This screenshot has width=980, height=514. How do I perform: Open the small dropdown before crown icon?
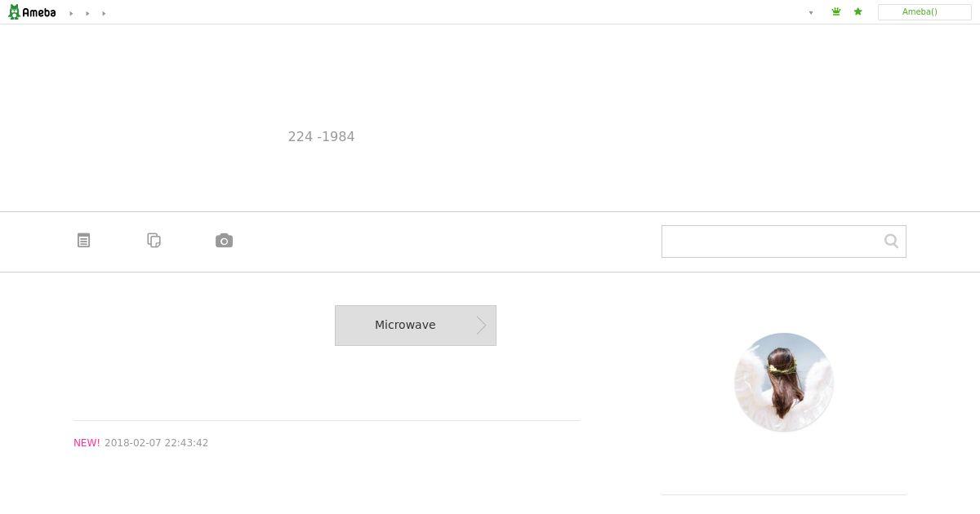click(811, 13)
